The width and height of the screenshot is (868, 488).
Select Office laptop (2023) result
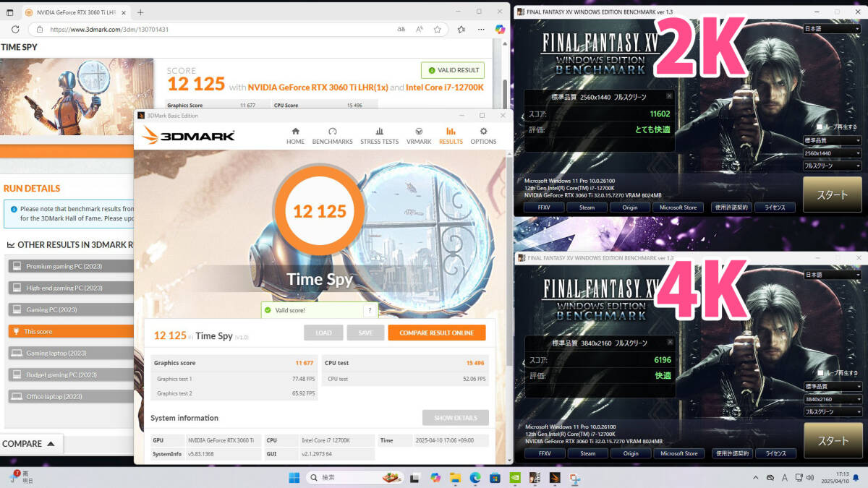(71, 396)
